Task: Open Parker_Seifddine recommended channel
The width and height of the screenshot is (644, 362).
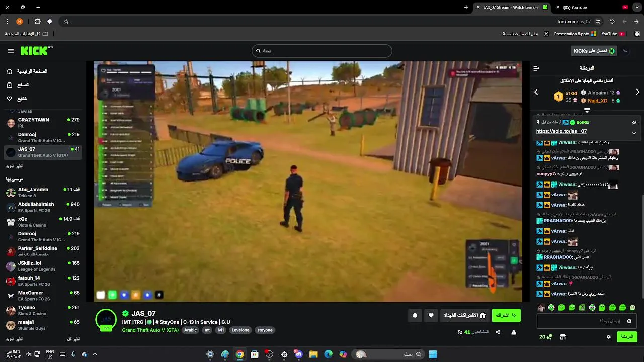Action: coord(42,251)
